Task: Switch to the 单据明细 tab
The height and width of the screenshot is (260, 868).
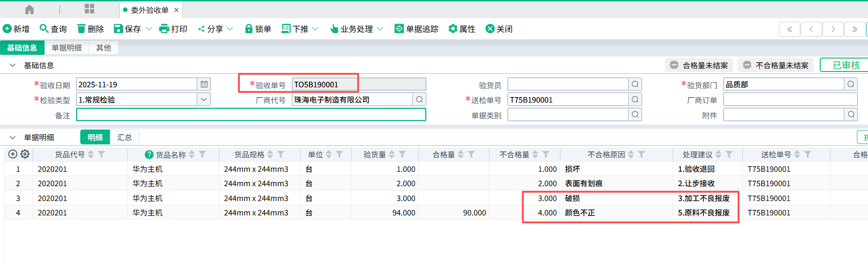Action: 66,48
